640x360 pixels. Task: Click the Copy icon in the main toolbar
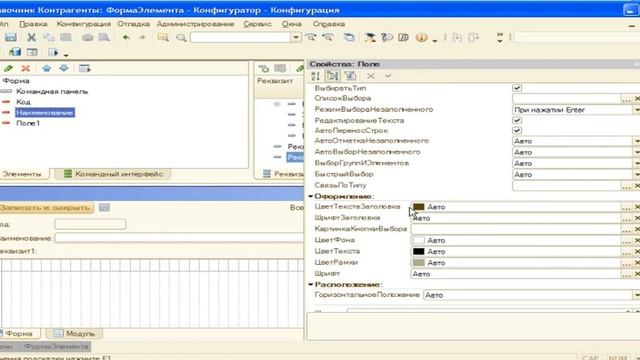(x=49, y=38)
